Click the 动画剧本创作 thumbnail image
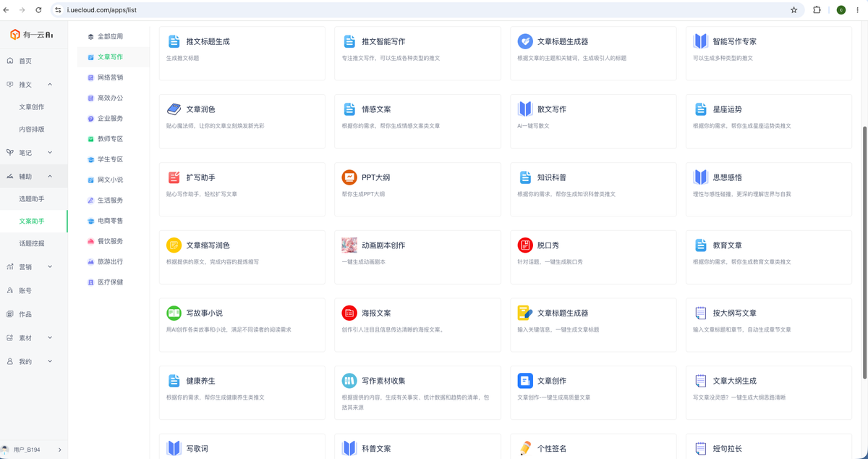 pos(349,245)
